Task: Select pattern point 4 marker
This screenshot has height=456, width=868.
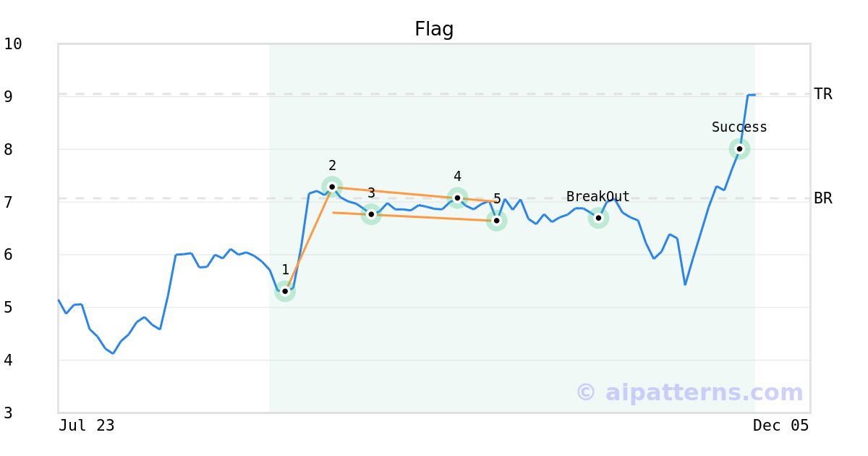Action: click(x=457, y=198)
